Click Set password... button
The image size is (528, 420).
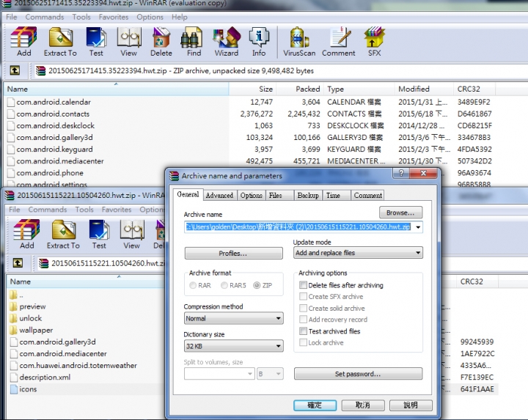358,374
